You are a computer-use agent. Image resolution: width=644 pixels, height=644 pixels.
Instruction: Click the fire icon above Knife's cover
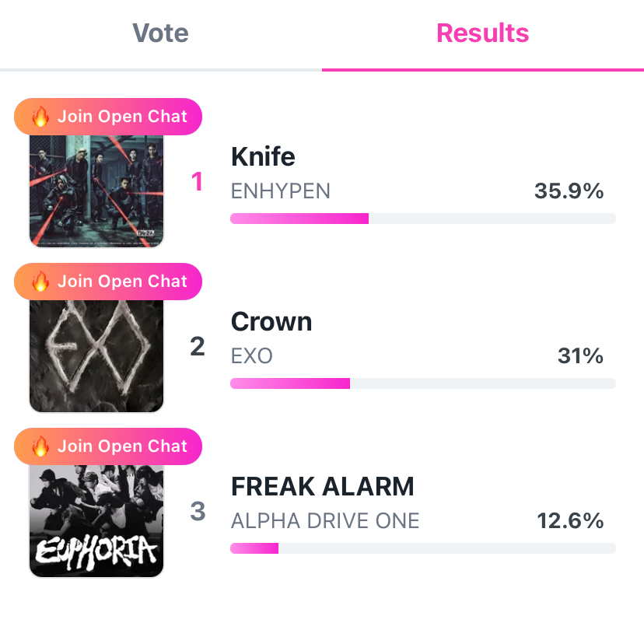point(40,117)
